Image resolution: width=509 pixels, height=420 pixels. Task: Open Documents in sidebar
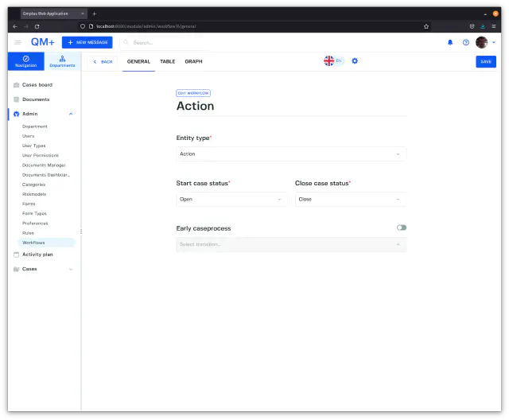point(36,99)
